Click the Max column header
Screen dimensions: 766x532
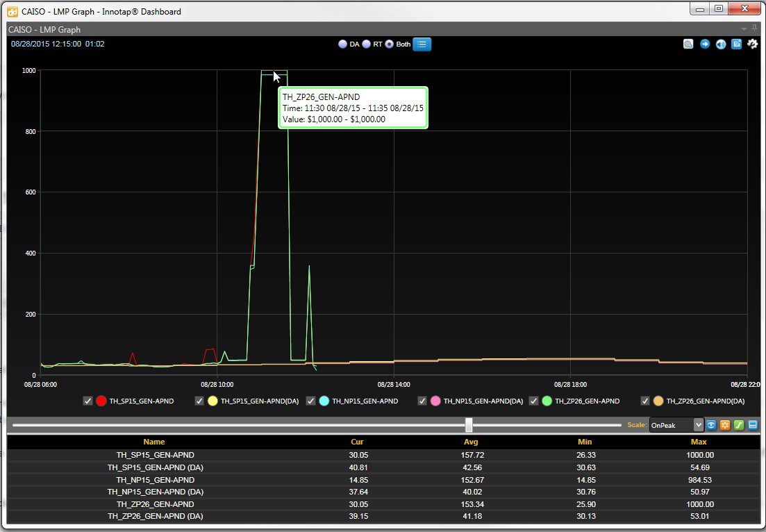point(699,442)
